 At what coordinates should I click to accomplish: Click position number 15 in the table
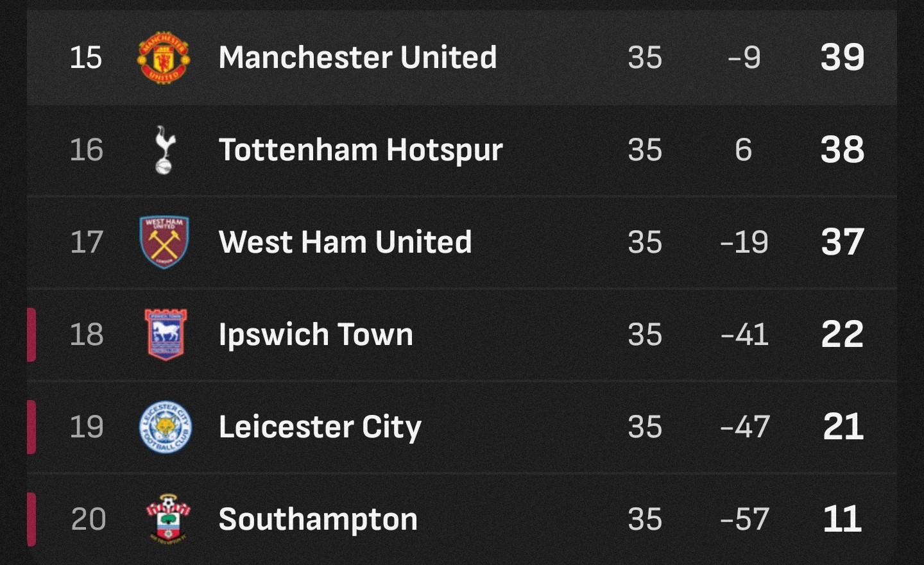tap(86, 57)
